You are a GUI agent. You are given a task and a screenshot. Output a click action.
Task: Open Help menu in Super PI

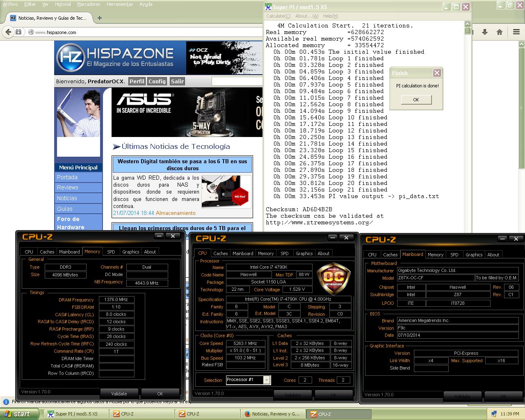(330, 16)
